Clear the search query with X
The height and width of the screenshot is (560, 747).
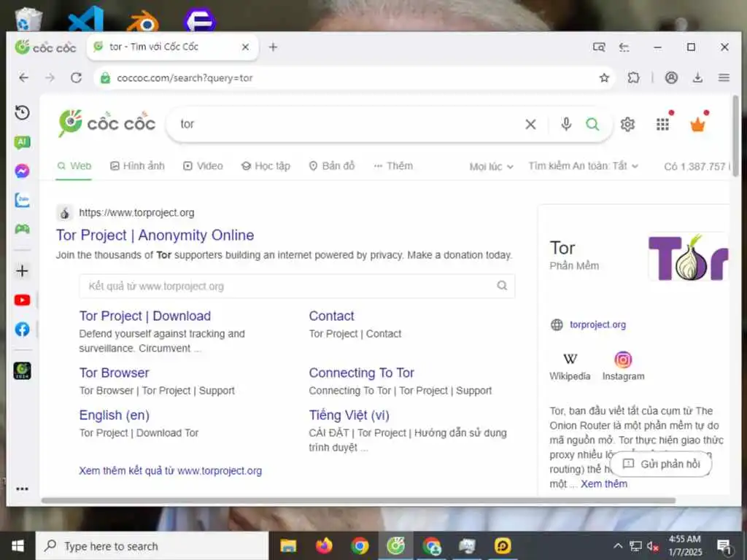[530, 124]
